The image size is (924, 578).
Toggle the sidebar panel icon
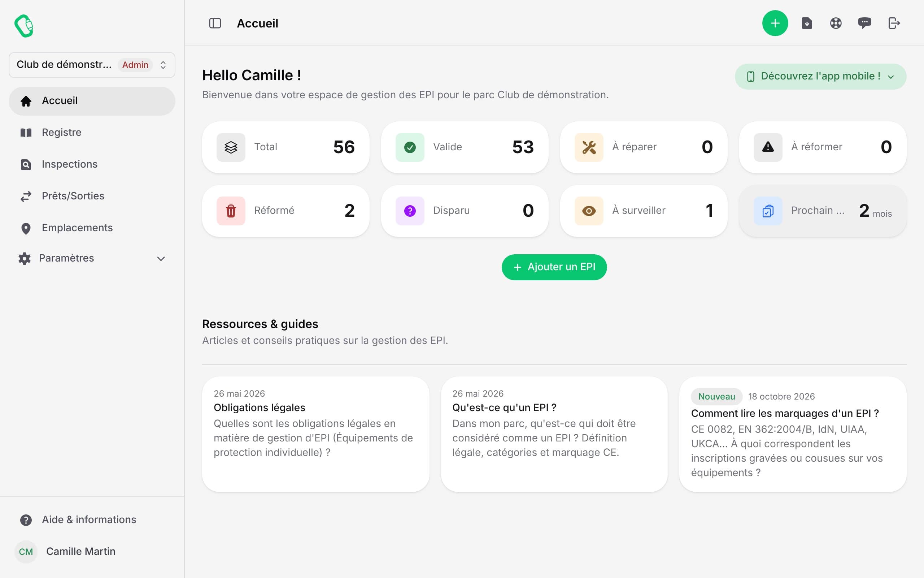tap(215, 23)
